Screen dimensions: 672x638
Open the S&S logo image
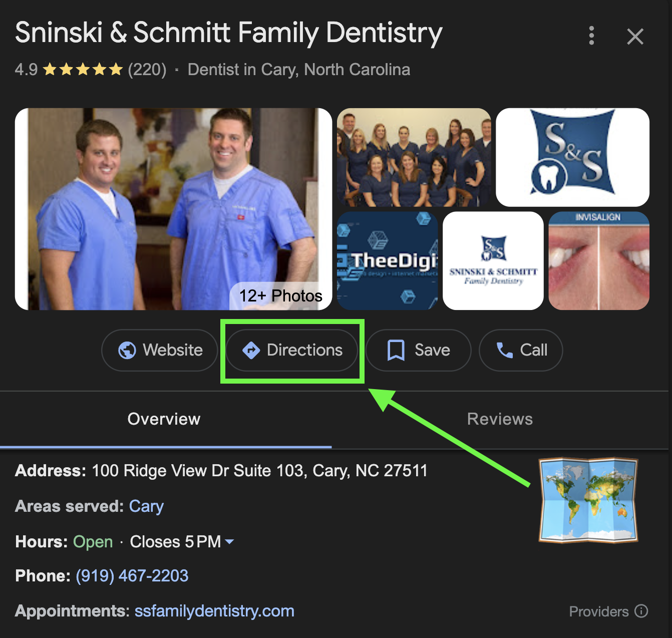pos(572,157)
